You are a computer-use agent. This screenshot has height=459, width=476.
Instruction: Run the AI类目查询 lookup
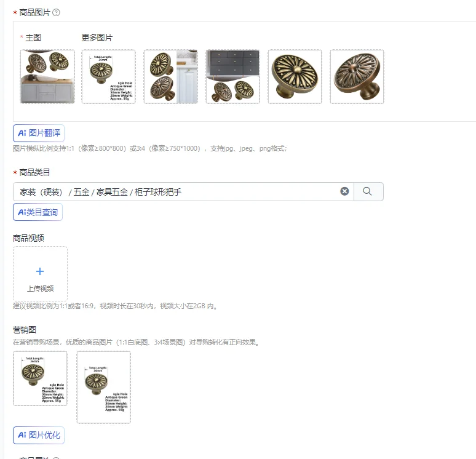[x=38, y=212]
